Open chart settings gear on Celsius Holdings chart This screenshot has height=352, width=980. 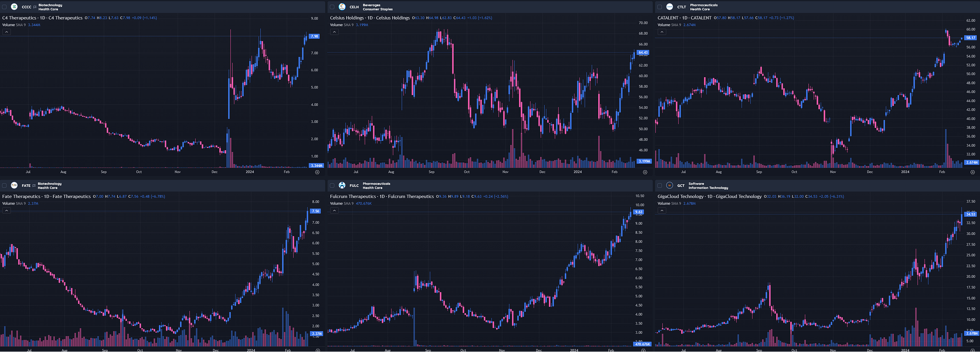coord(645,172)
